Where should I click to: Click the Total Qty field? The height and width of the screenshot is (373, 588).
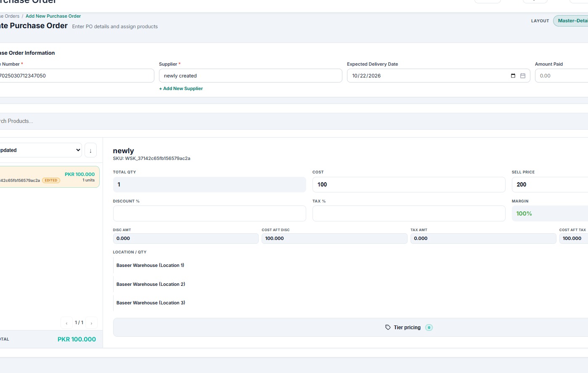[x=209, y=184]
